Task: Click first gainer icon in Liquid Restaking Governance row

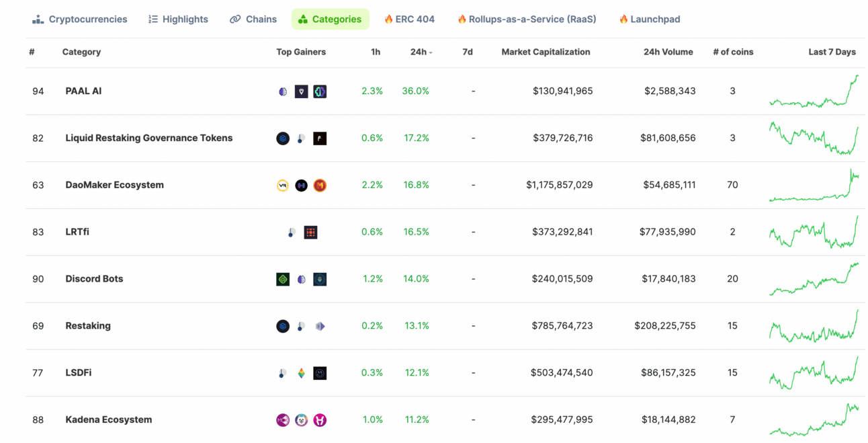Action: [283, 138]
